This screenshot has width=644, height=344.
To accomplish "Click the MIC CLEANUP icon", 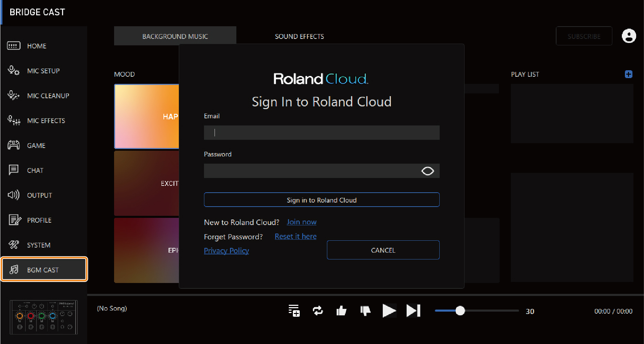I will click(14, 95).
